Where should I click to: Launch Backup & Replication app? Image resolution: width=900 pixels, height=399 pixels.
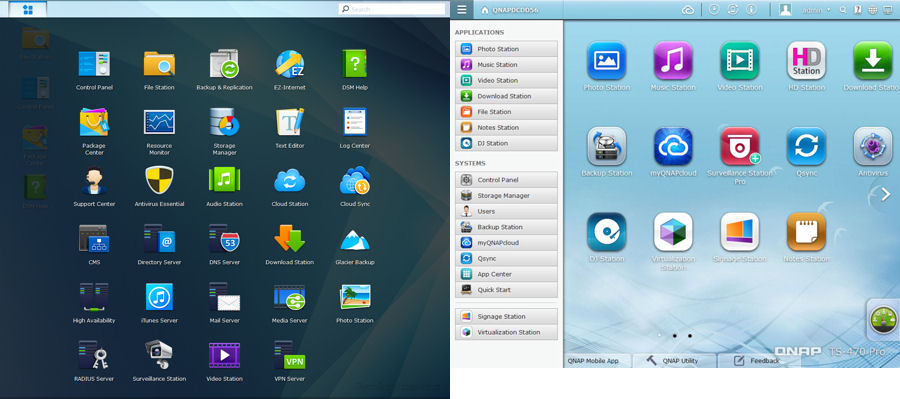pyautogui.click(x=224, y=64)
